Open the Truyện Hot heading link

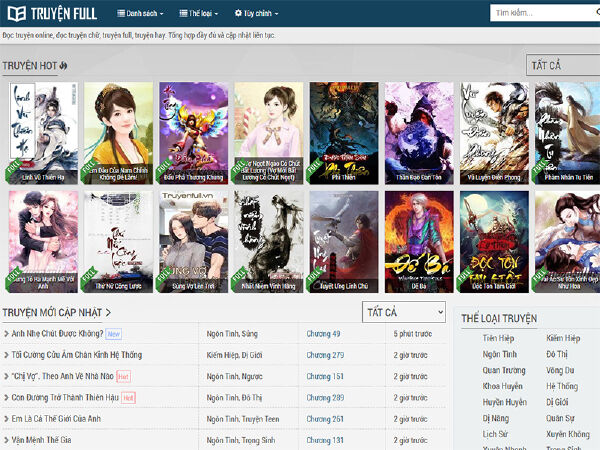pyautogui.click(x=30, y=66)
